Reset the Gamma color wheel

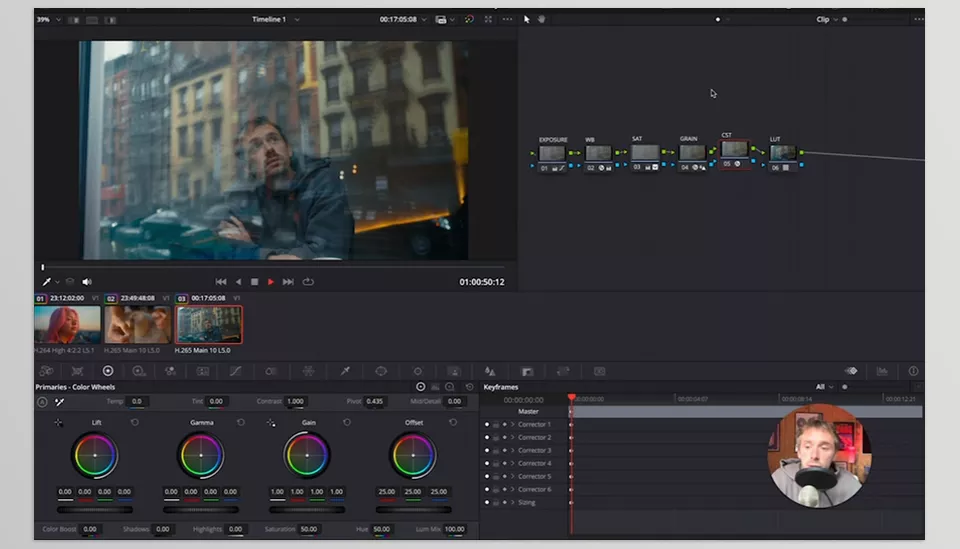[241, 422]
